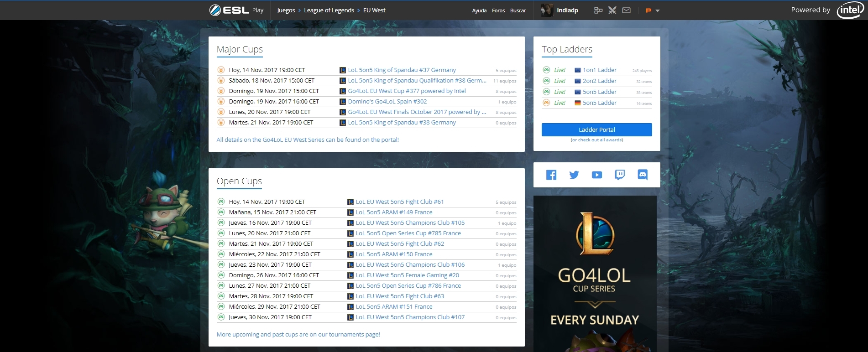
Task: Click green cup icon beside Mañana 15 Nov
Action: (x=221, y=212)
